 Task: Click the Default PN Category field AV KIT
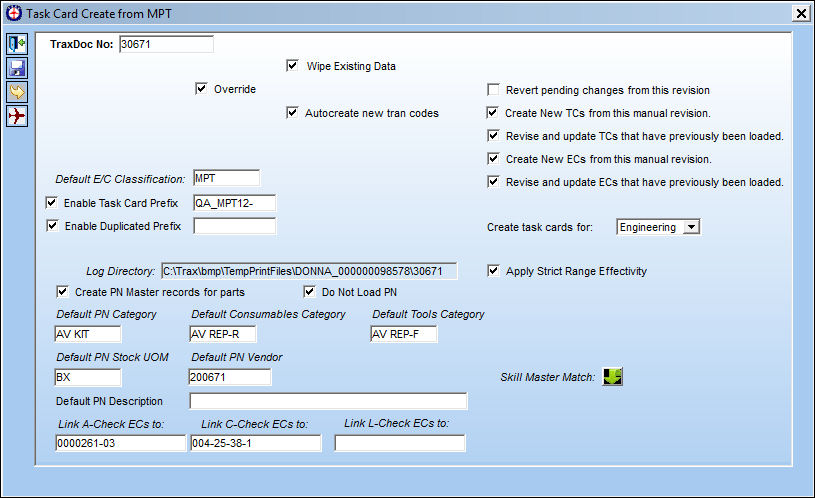tap(87, 334)
